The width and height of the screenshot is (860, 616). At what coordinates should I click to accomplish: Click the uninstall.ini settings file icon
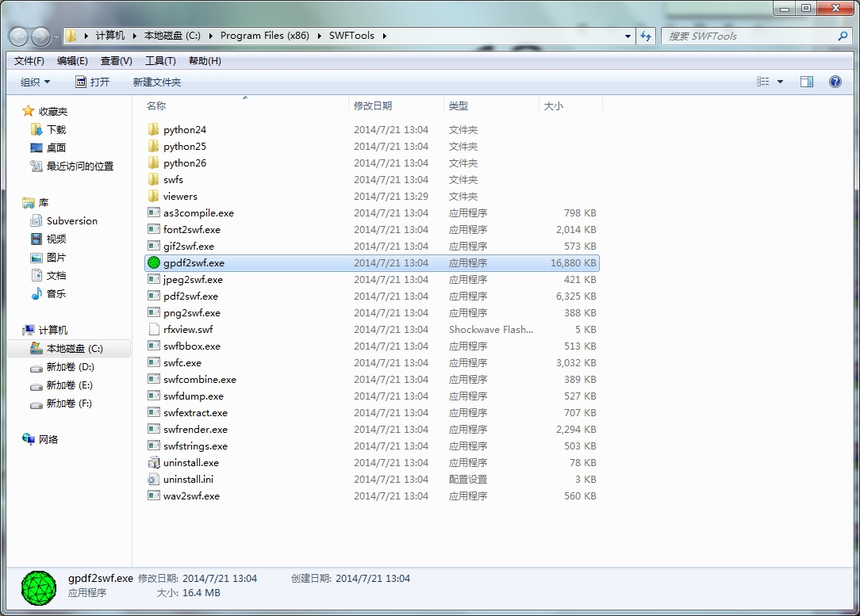[154, 479]
